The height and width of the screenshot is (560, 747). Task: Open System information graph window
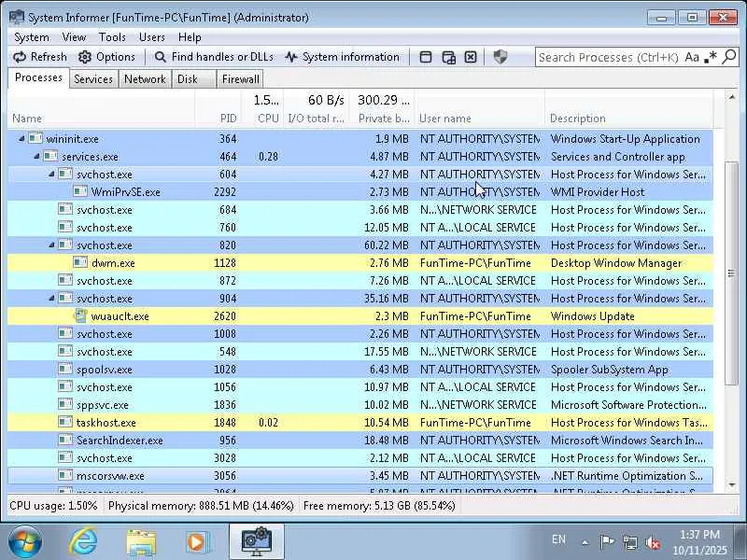point(342,57)
